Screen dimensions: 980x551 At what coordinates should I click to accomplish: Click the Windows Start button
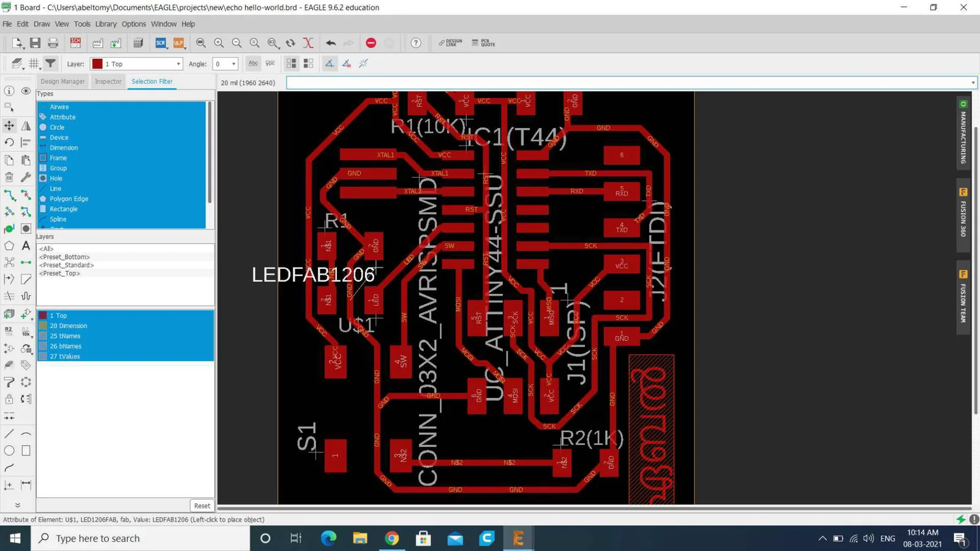point(15,538)
